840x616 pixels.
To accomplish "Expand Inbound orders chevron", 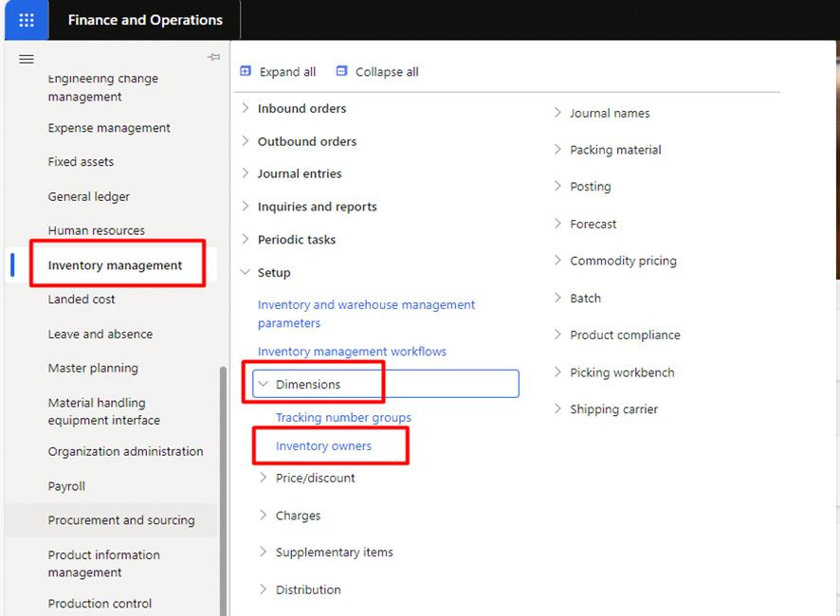I will click(246, 108).
